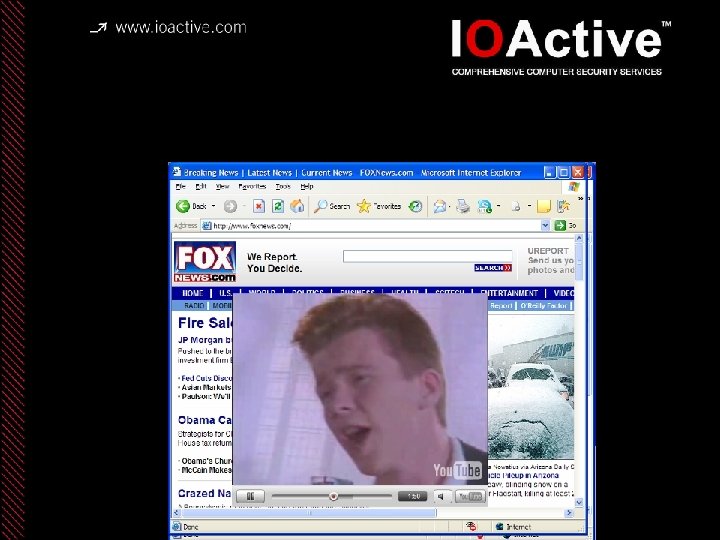Image resolution: width=720 pixels, height=540 pixels.
Task: Click the yellow note toolbar icon
Action: pos(544,207)
